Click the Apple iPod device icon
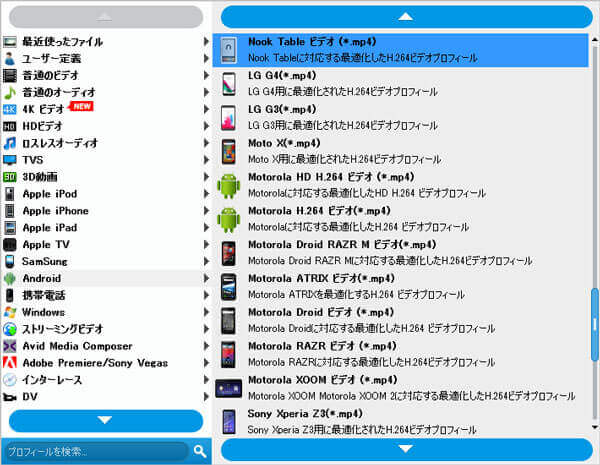 tap(10, 194)
